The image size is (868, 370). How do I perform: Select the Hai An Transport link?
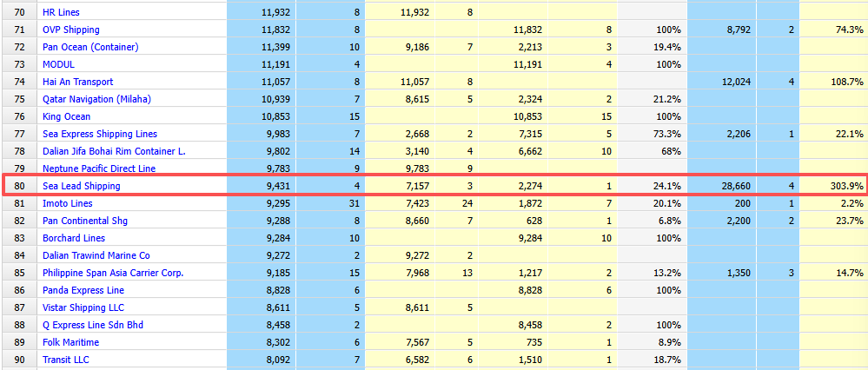[x=77, y=82]
